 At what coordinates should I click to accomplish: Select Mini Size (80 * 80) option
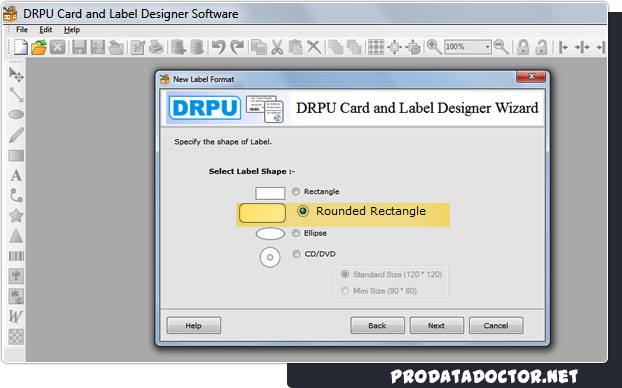(x=345, y=291)
